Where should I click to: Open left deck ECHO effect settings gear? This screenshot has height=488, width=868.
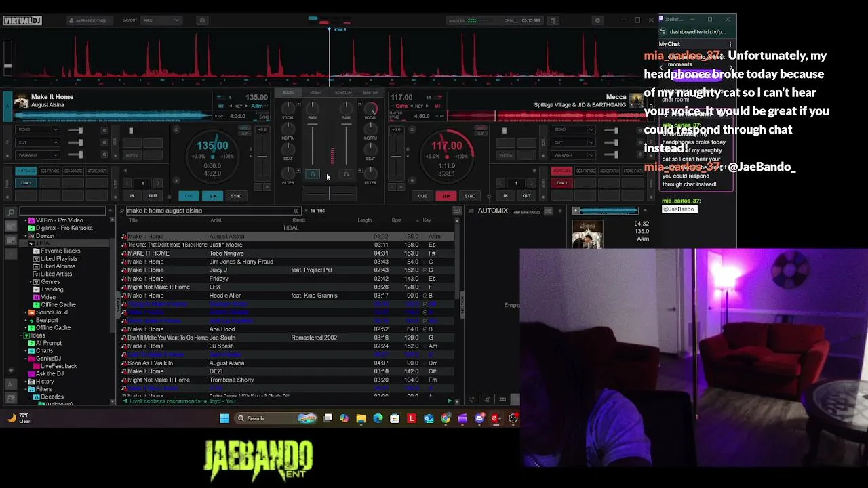104,130
